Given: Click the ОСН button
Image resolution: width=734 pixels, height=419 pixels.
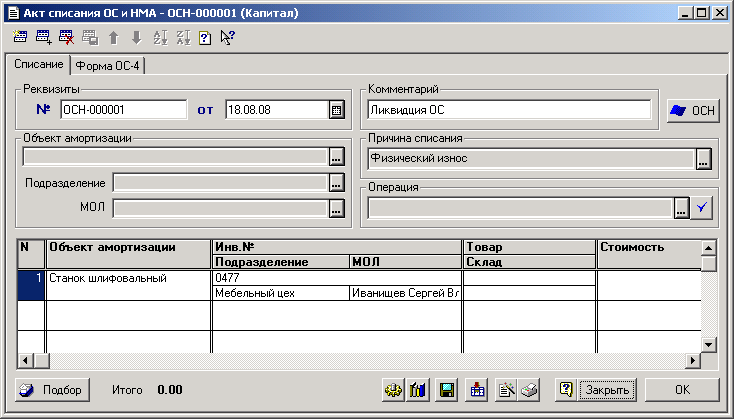Looking at the screenshot, I should point(692,110).
